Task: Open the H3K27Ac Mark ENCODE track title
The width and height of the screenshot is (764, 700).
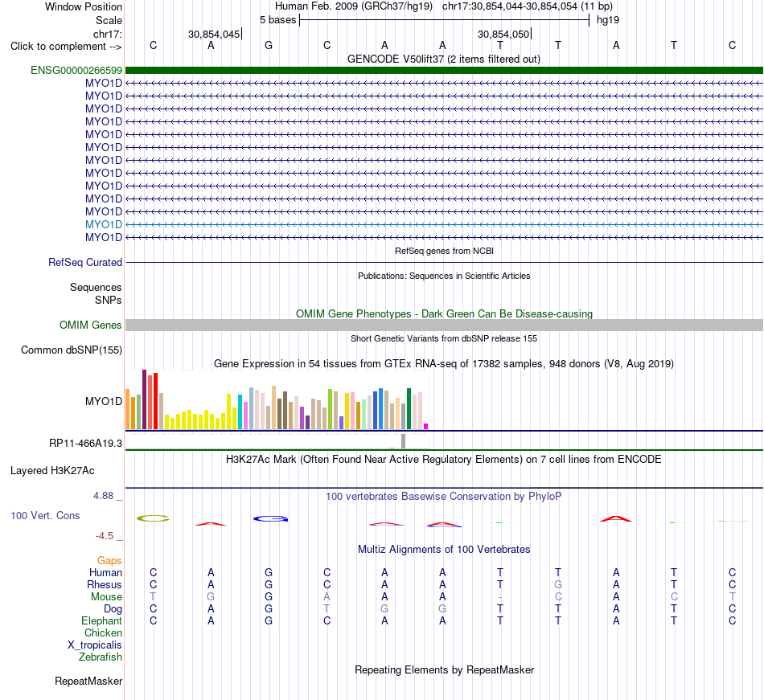Action: [443, 460]
